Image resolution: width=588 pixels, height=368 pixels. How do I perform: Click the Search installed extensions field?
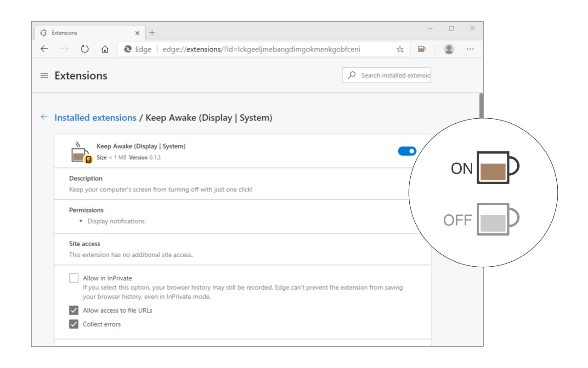coord(390,75)
